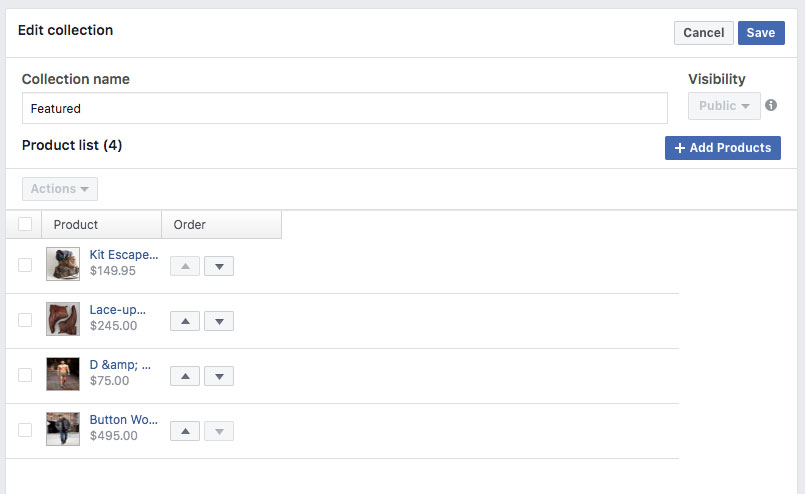The width and height of the screenshot is (805, 494).
Task: Open the Public visibility dropdown
Action: click(x=724, y=106)
